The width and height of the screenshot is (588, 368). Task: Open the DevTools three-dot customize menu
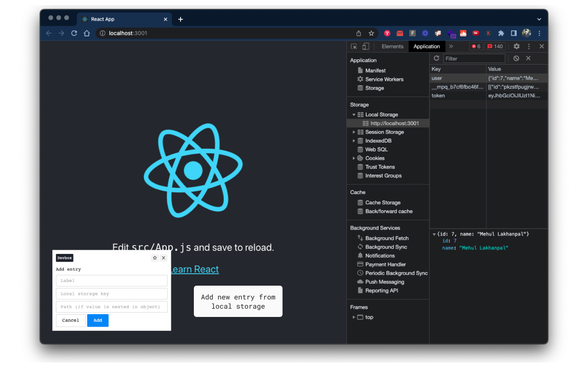coord(529,46)
